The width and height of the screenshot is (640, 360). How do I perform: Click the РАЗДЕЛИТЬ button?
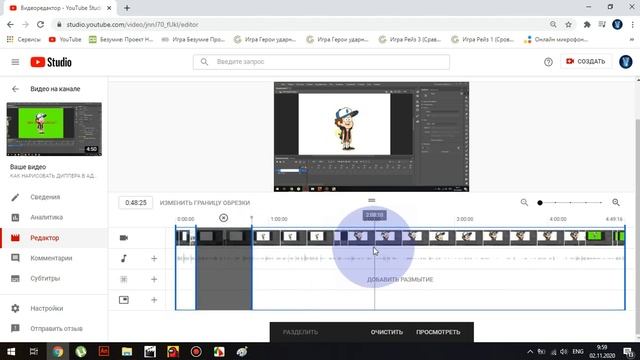pyautogui.click(x=300, y=332)
